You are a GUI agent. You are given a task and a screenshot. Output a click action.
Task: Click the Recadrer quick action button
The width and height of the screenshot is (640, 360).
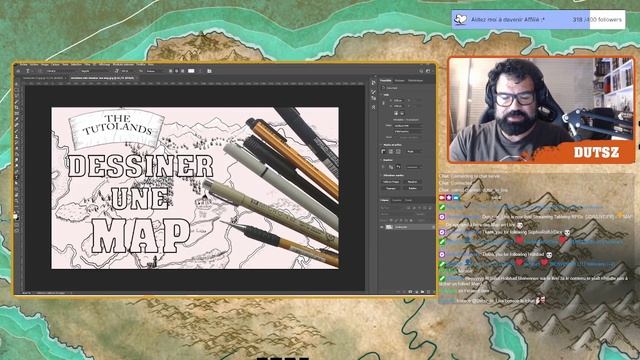(x=413, y=182)
